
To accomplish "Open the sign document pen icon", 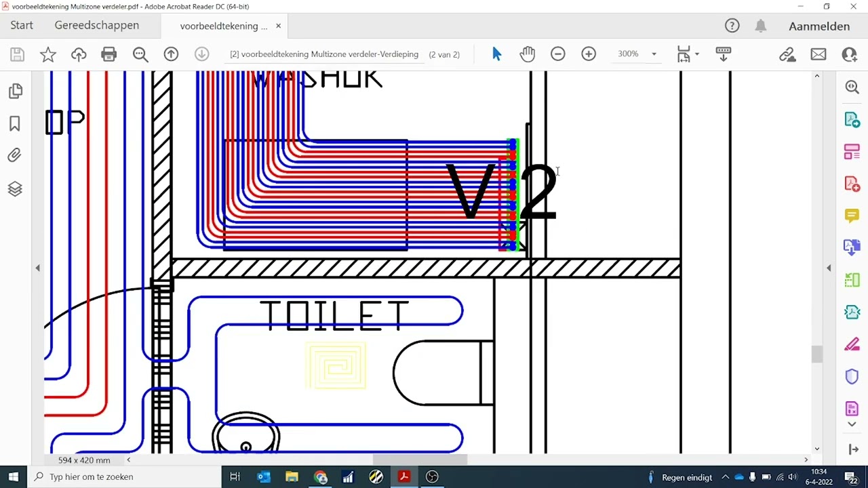I will coord(787,54).
